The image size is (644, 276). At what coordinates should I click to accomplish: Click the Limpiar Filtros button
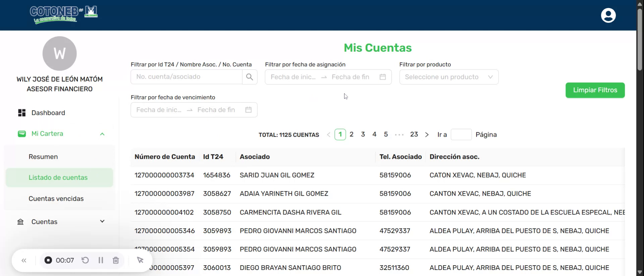pos(595,90)
